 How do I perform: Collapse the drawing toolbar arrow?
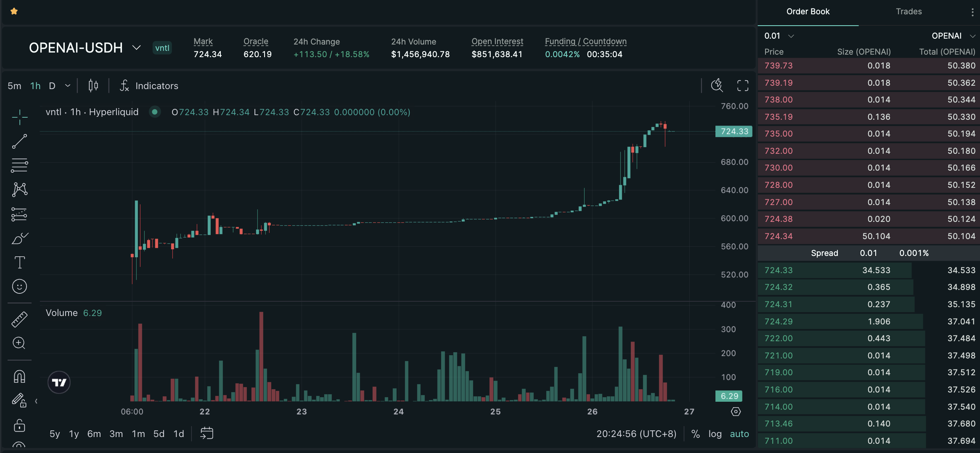pos(37,401)
